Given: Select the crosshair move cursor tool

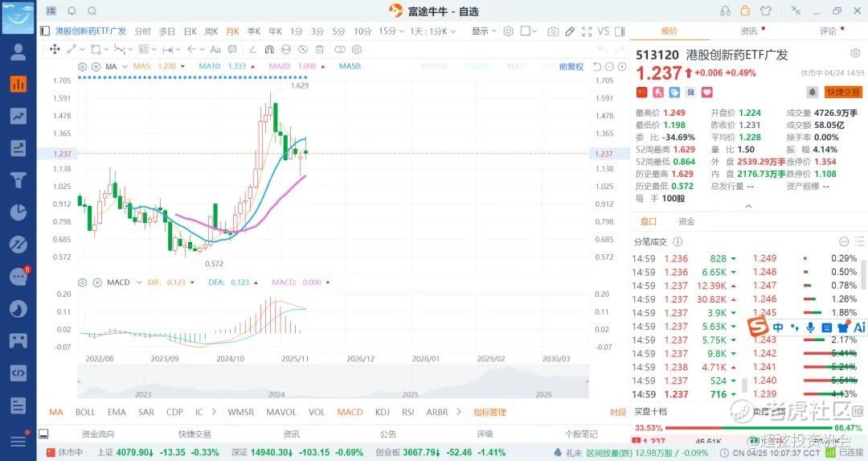Looking at the screenshot, I should click(55, 49).
